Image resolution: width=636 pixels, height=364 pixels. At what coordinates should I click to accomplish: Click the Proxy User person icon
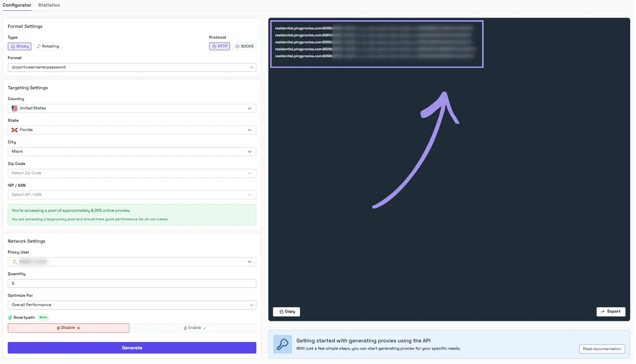click(14, 263)
